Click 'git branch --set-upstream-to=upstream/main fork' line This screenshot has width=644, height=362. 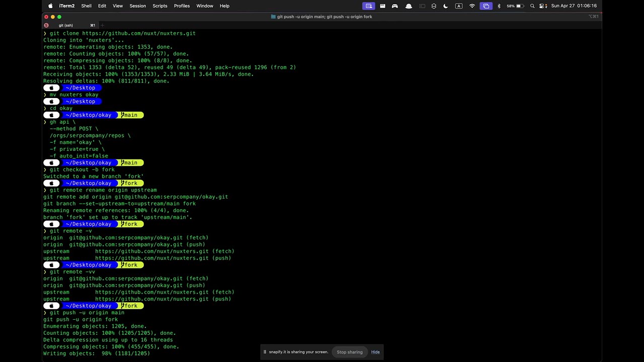tap(119, 204)
